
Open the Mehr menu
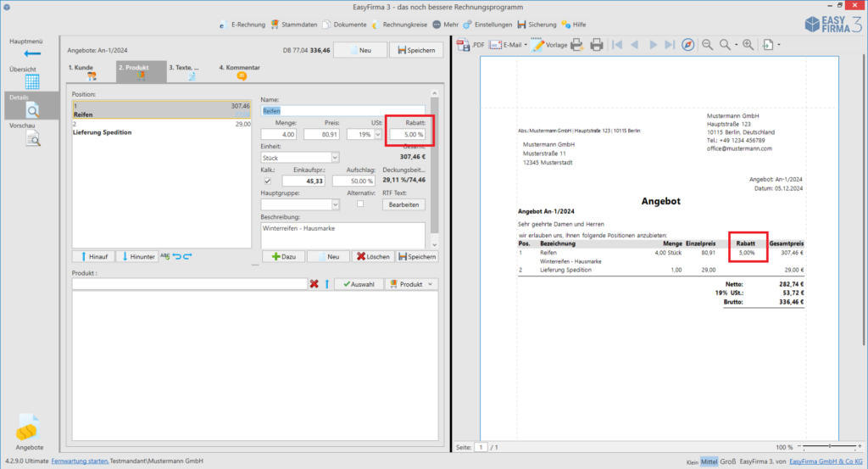click(445, 25)
